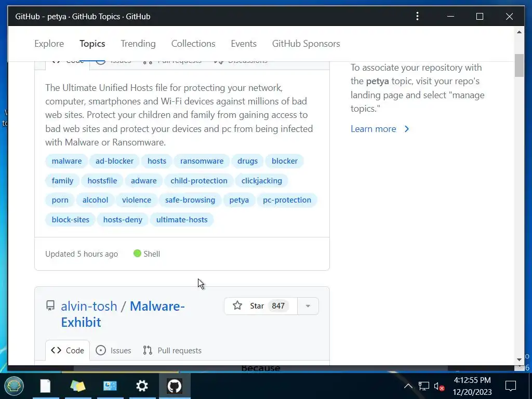The image size is (532, 399).
Task: Select the pc-protection topic tag
Action: 287,200
